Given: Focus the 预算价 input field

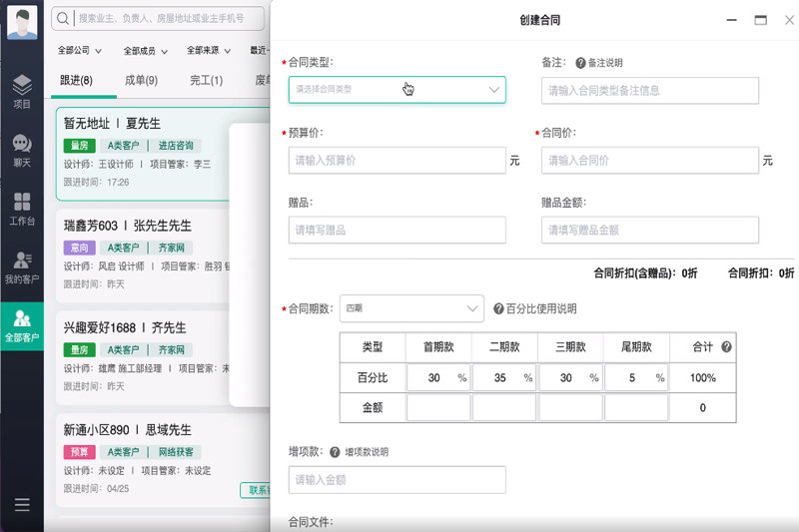Looking at the screenshot, I should pyautogui.click(x=397, y=161).
